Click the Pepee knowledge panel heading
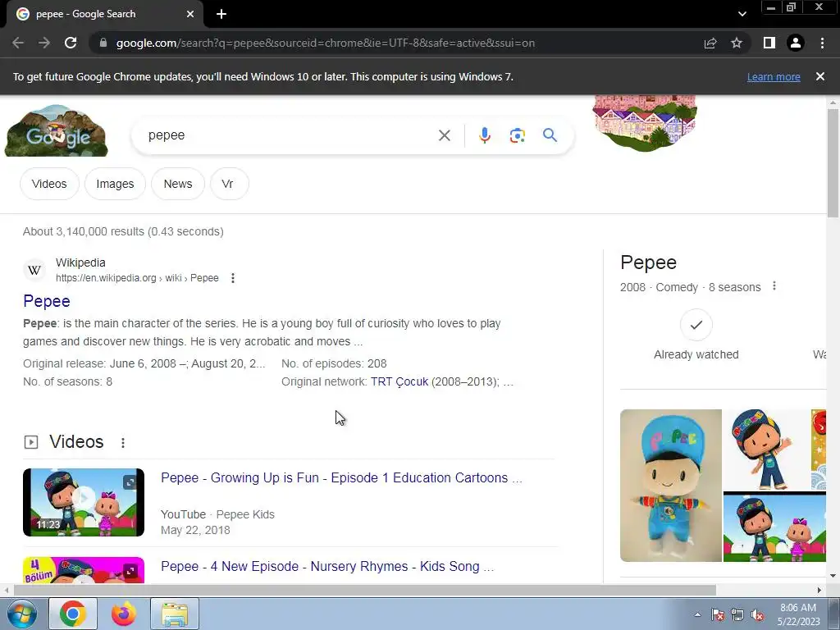 pos(648,262)
